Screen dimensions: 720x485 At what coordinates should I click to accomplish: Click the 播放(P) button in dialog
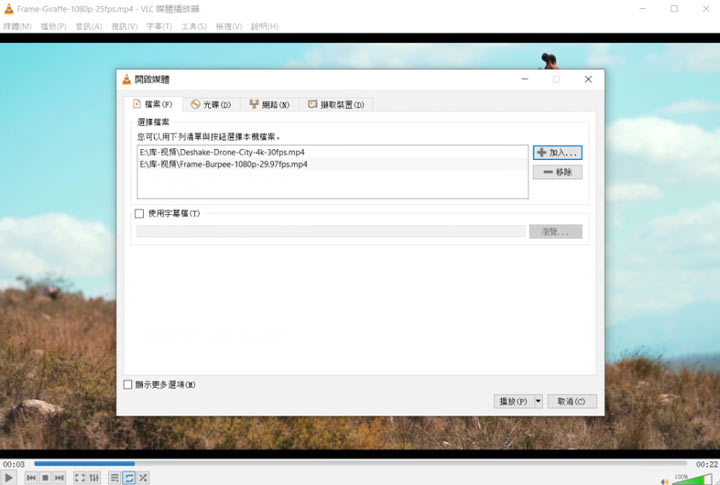click(x=513, y=401)
